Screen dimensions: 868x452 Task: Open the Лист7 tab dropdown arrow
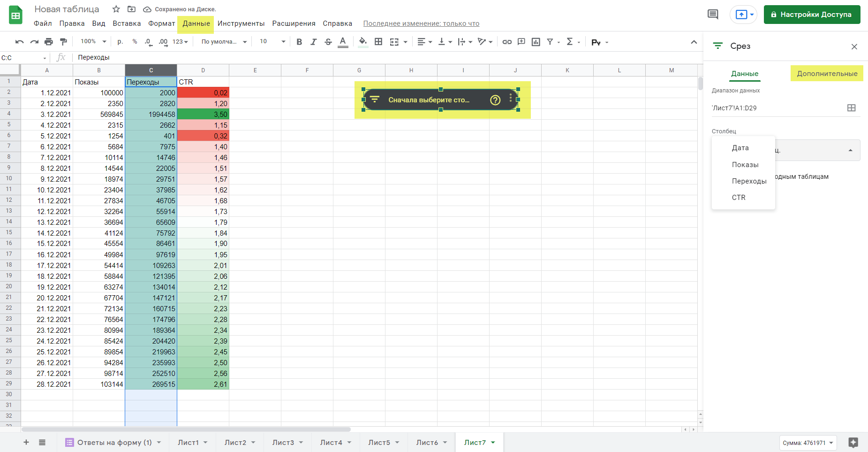[493, 443]
